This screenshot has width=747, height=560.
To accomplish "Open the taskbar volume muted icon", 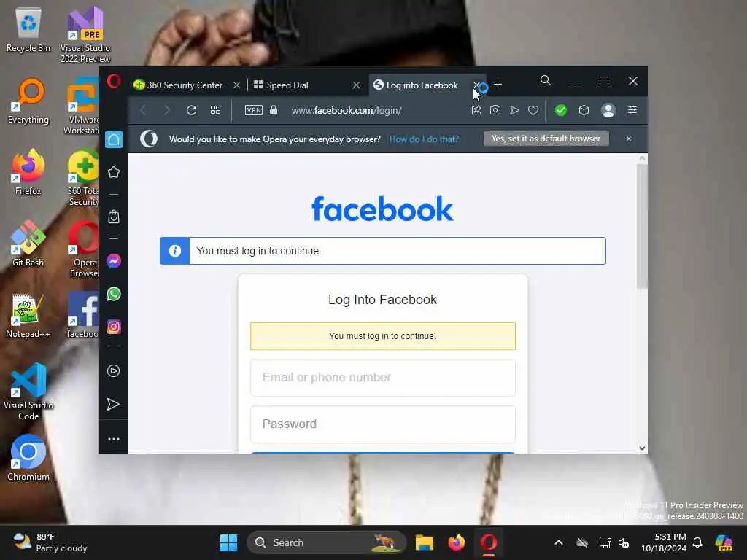I will (624, 542).
